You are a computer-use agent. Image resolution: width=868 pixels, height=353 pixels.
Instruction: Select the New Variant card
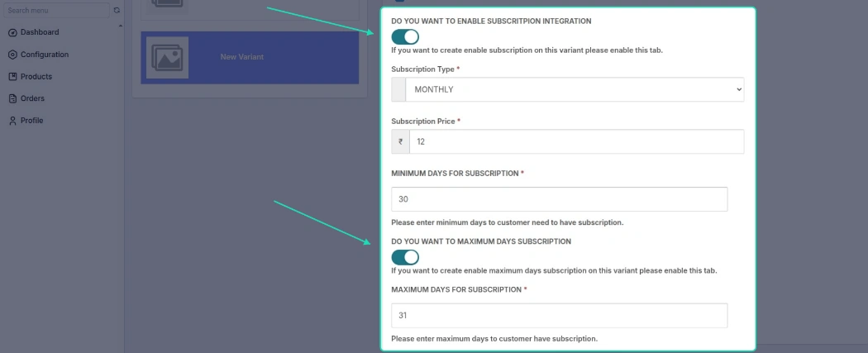pyautogui.click(x=250, y=58)
